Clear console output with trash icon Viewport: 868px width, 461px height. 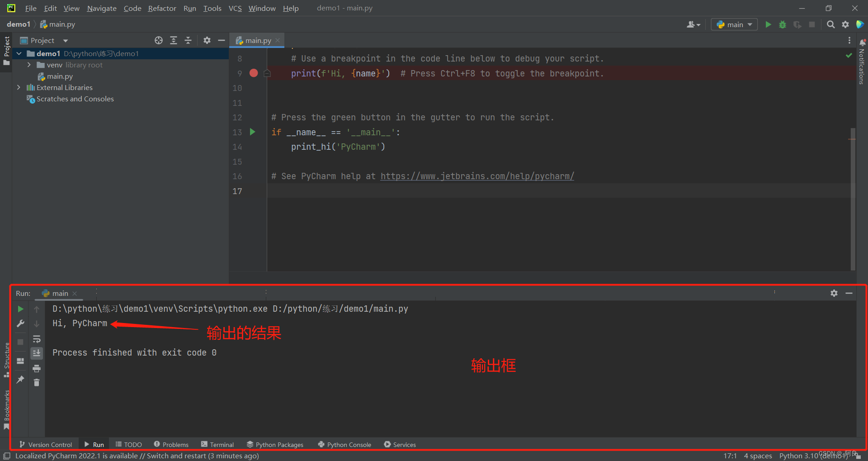click(37, 382)
